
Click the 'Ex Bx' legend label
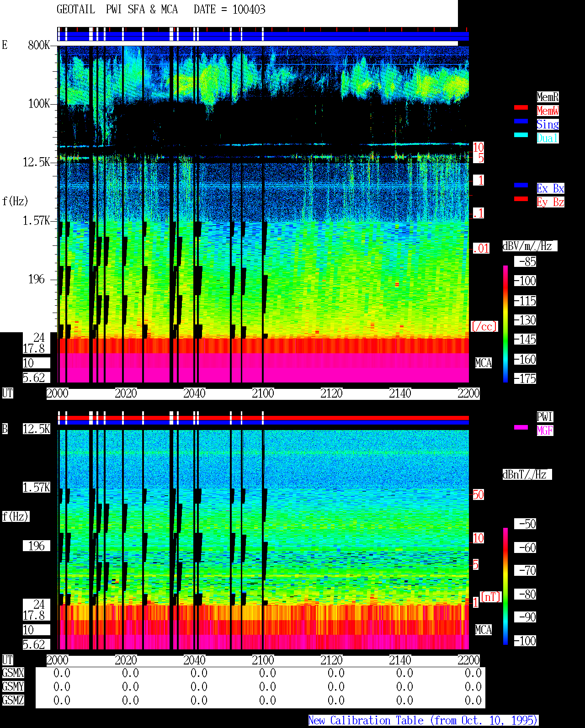pyautogui.click(x=550, y=188)
